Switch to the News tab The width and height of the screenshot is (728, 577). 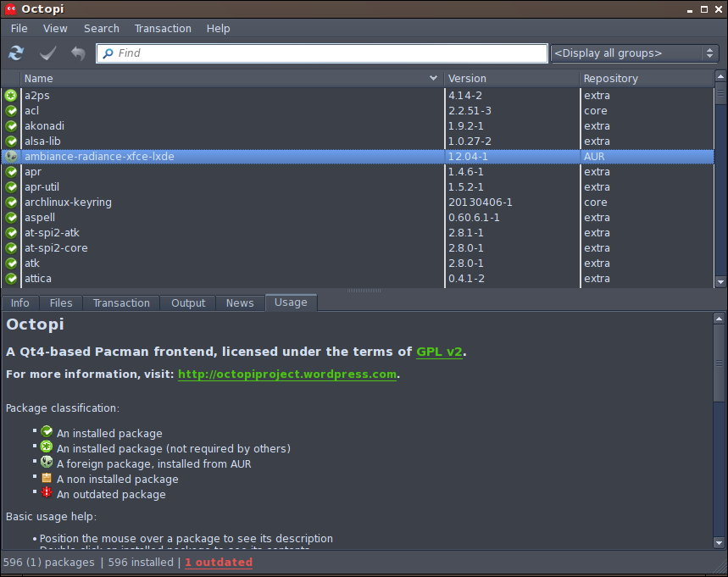(x=240, y=303)
